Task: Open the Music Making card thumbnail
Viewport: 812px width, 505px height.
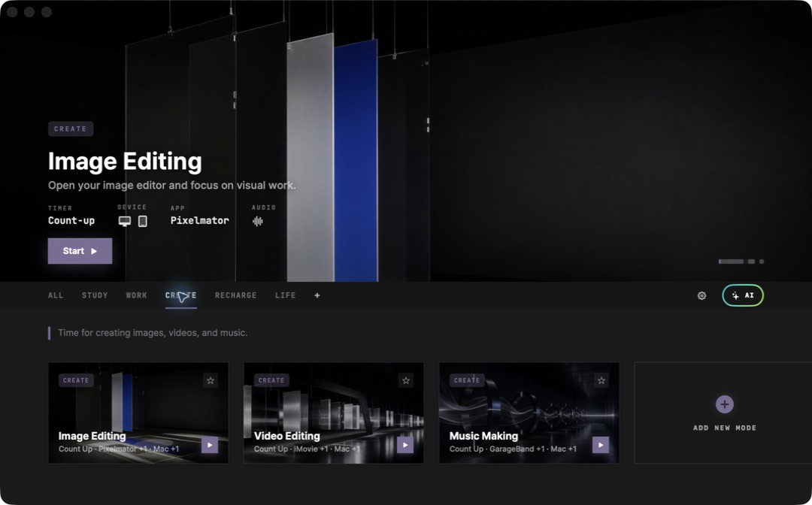Action: pos(529,413)
